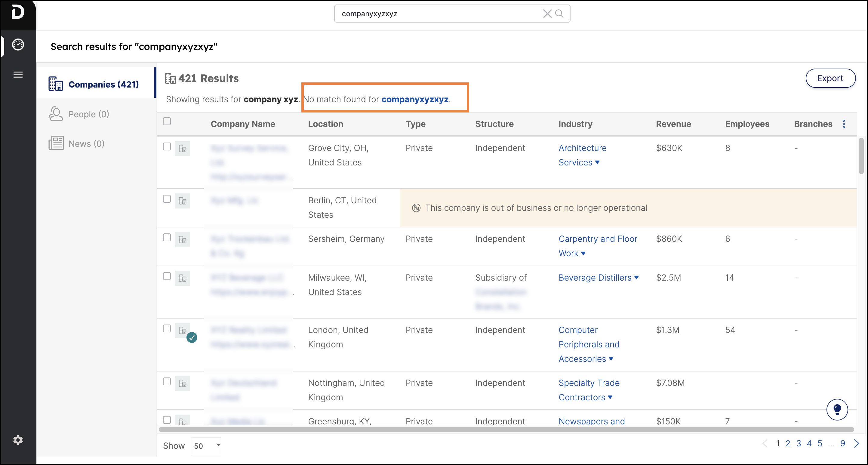The height and width of the screenshot is (465, 868).
Task: Click the Subsidiary of structure cell
Action: (x=501, y=278)
